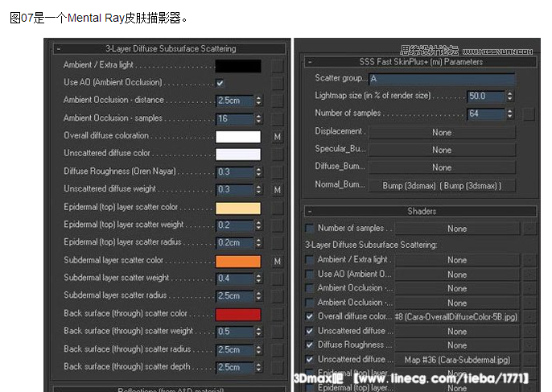The width and height of the screenshot is (552, 392).
Task: Open the red Back surface scatter color swatch
Action: (238, 315)
